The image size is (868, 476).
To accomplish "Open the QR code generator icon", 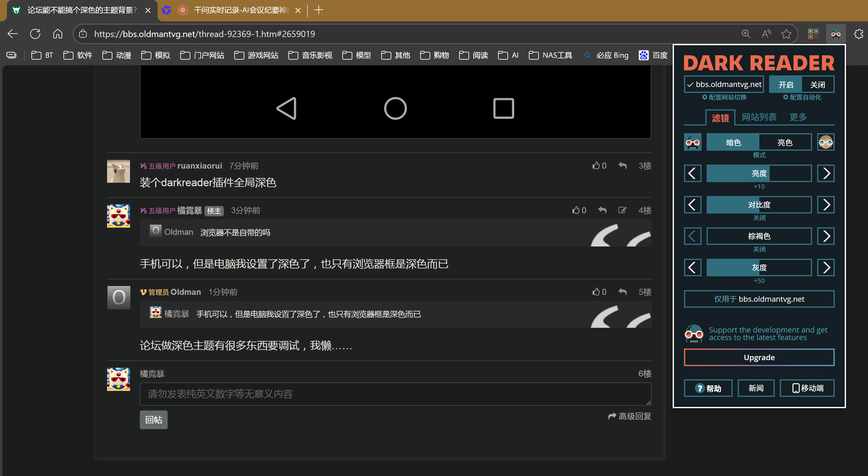I will point(813,34).
